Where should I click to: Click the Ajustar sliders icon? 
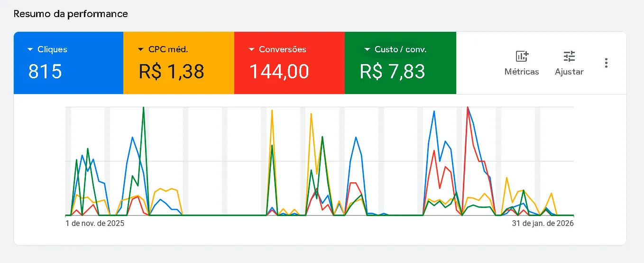[x=569, y=56]
